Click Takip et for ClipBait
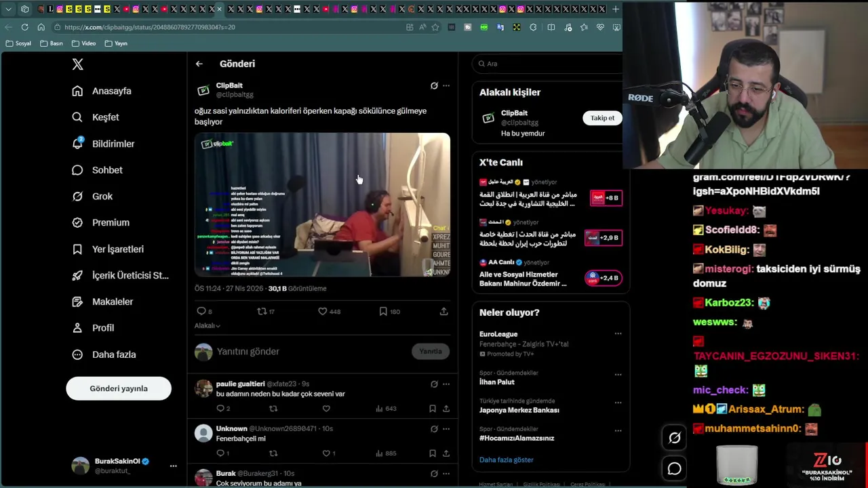 (x=602, y=118)
